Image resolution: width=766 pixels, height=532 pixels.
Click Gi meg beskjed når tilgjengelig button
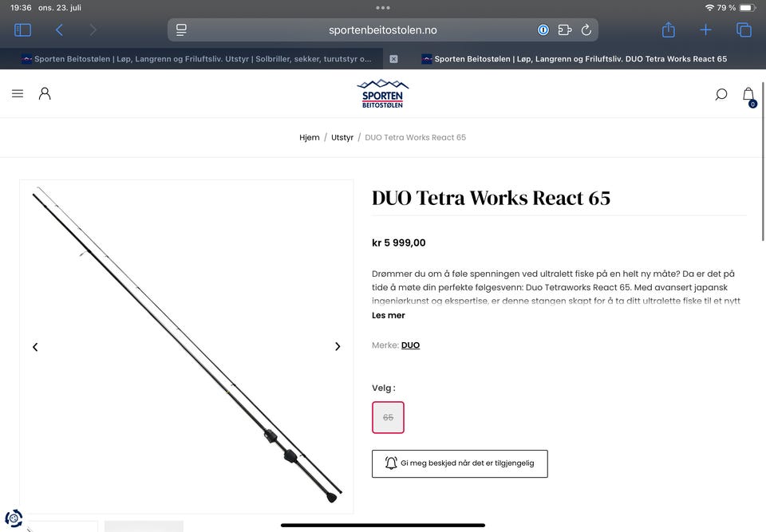(460, 463)
